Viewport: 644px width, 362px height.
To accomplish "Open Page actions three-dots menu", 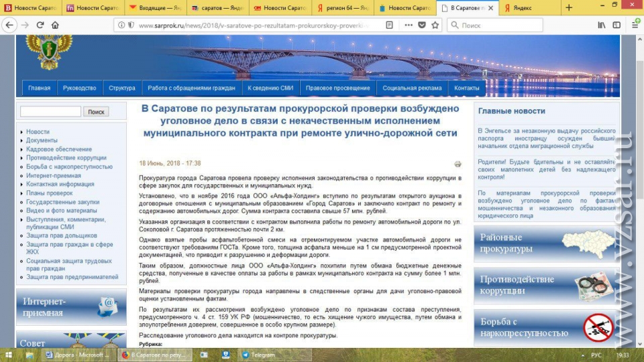I will [x=407, y=25].
